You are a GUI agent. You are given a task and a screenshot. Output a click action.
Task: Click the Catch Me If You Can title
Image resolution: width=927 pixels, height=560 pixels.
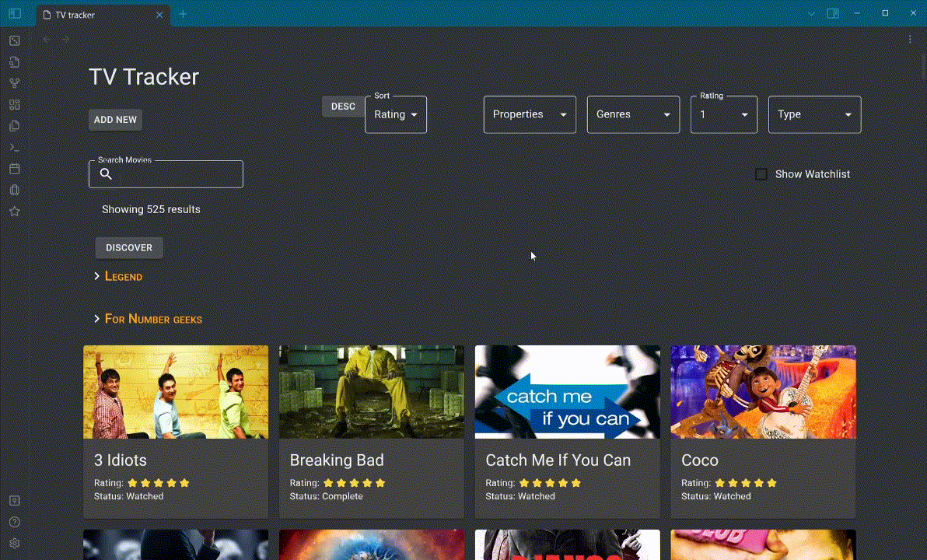(x=558, y=460)
